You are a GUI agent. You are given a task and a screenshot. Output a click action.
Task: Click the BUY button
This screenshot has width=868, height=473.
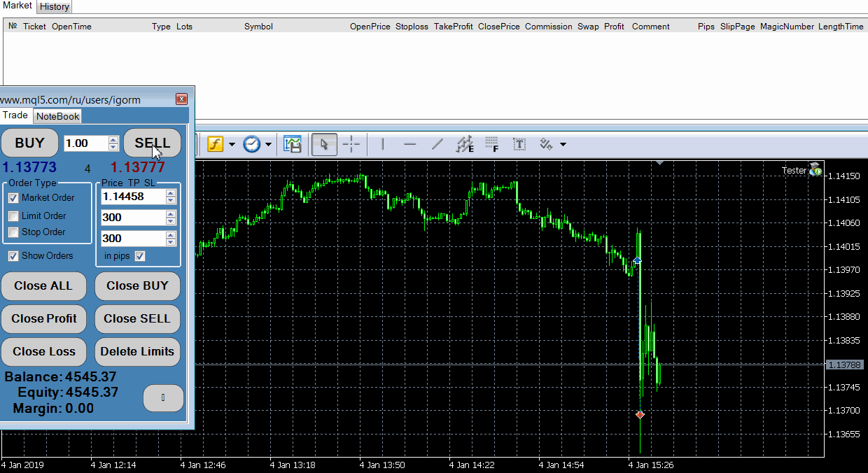coord(29,143)
